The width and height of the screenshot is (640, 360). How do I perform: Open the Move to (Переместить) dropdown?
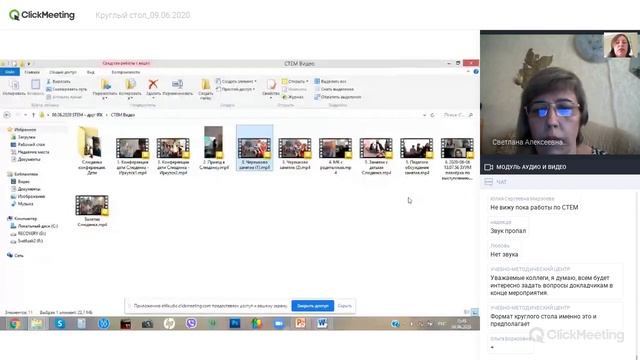(105, 90)
